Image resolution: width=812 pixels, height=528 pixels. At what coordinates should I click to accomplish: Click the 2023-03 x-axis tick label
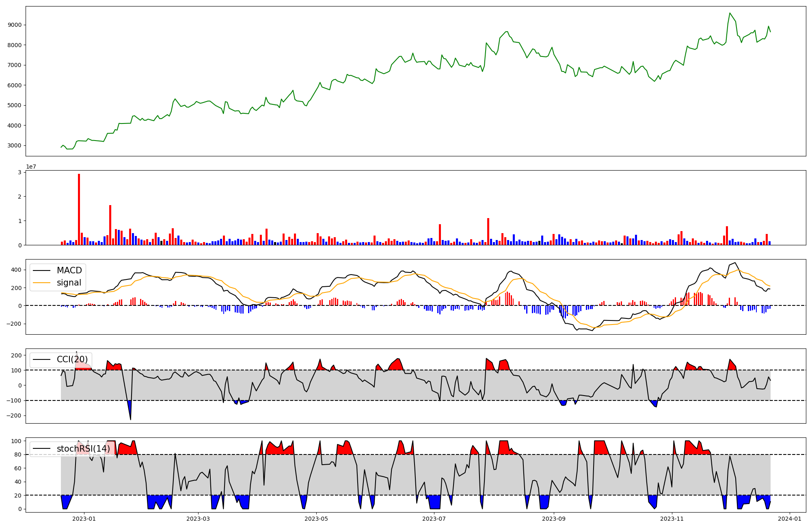[198, 519]
